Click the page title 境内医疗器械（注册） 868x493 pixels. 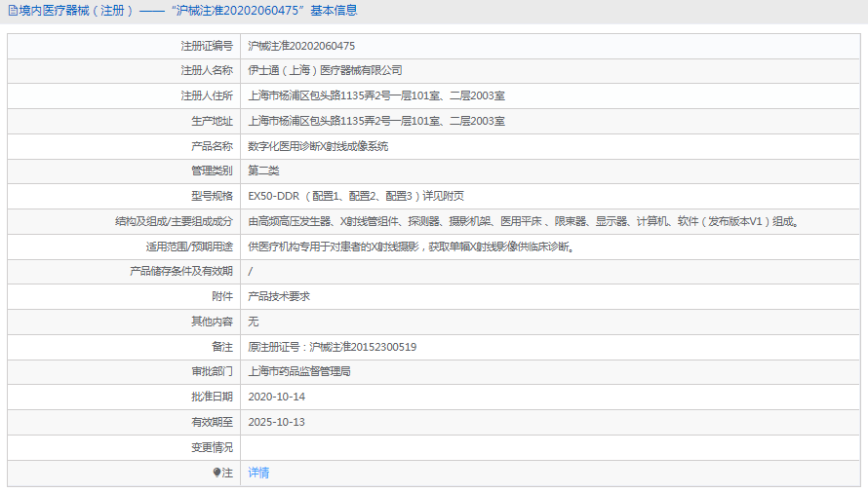click(x=76, y=11)
